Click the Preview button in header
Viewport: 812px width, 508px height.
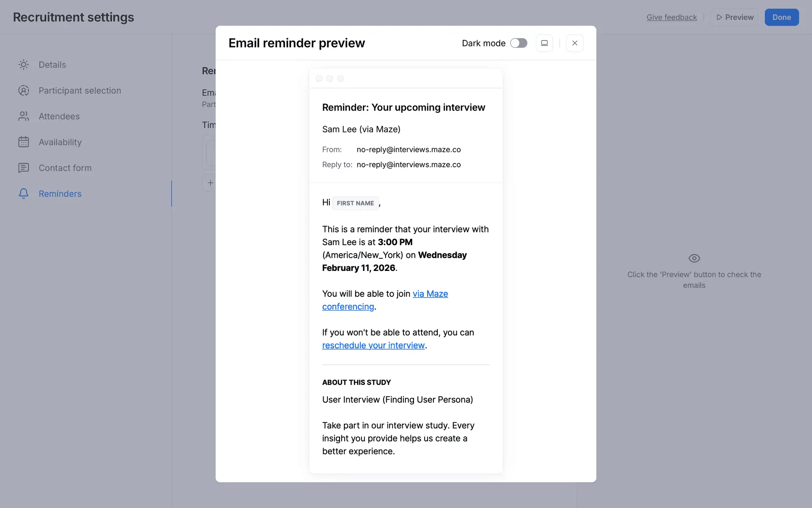[735, 17]
